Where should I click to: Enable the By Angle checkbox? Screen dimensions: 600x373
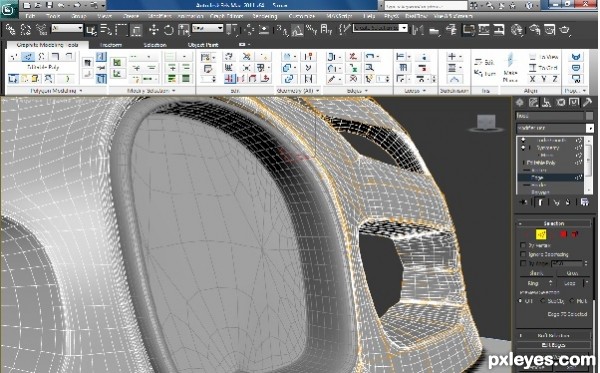(523, 263)
